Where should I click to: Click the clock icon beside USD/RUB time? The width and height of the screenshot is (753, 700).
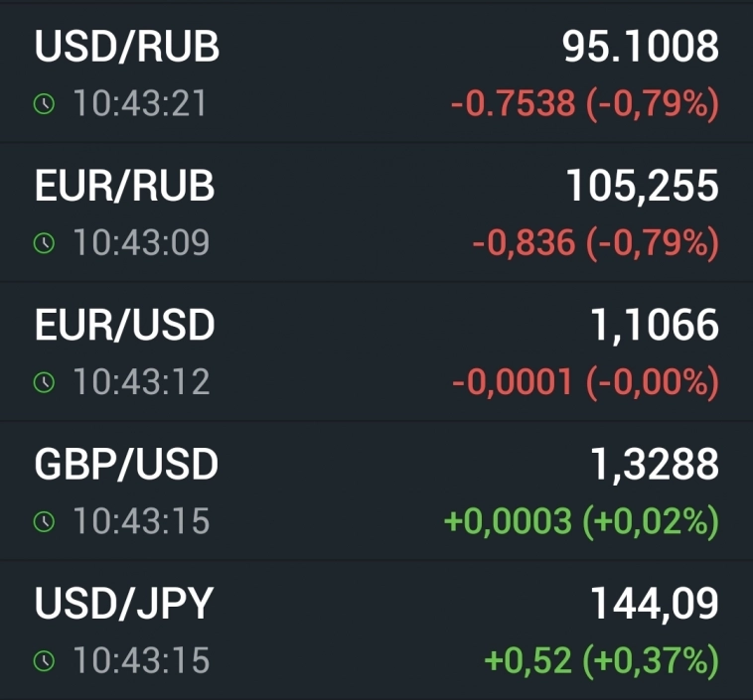coord(44,104)
